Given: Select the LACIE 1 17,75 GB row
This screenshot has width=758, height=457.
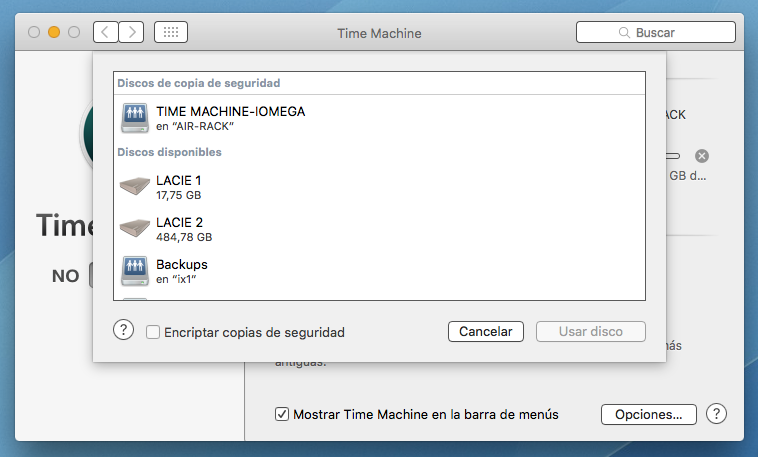Looking at the screenshot, I should pos(380,186).
